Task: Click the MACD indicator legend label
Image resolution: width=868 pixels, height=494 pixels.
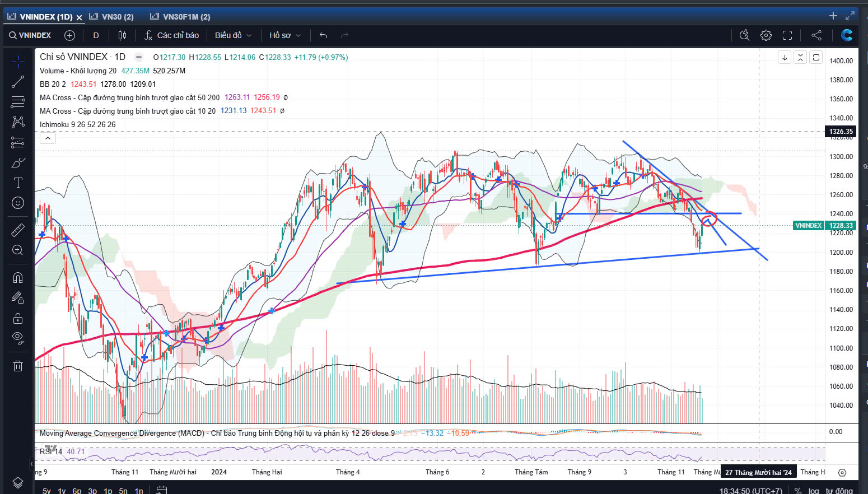Action: 217,433
